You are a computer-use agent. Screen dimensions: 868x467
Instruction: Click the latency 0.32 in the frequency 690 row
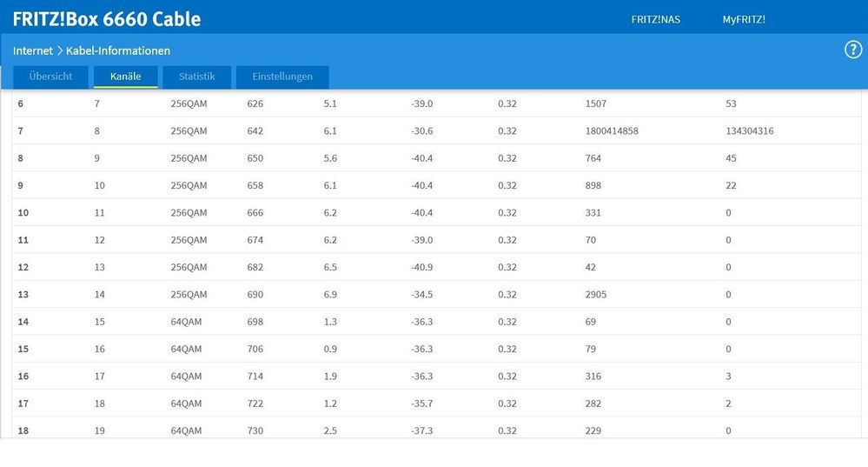pos(507,295)
